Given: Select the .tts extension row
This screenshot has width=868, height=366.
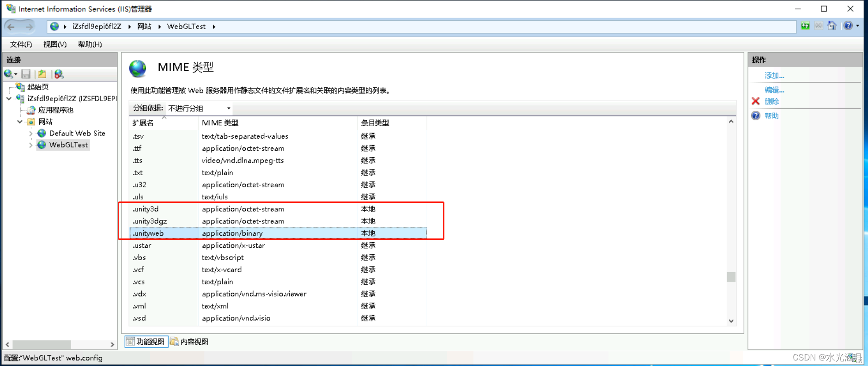Looking at the screenshot, I should tap(278, 160).
